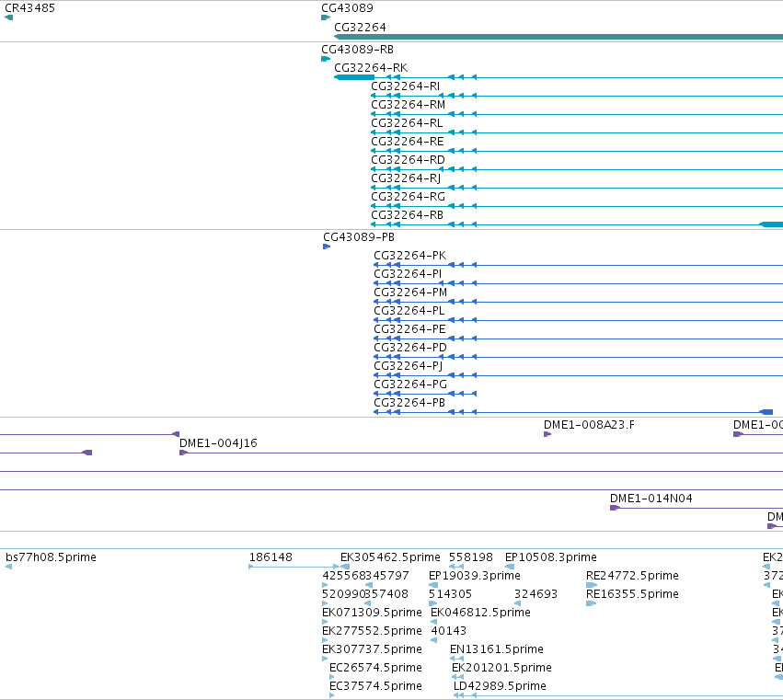Select feature 514305
Screen dimensions: 783x700
[450, 594]
